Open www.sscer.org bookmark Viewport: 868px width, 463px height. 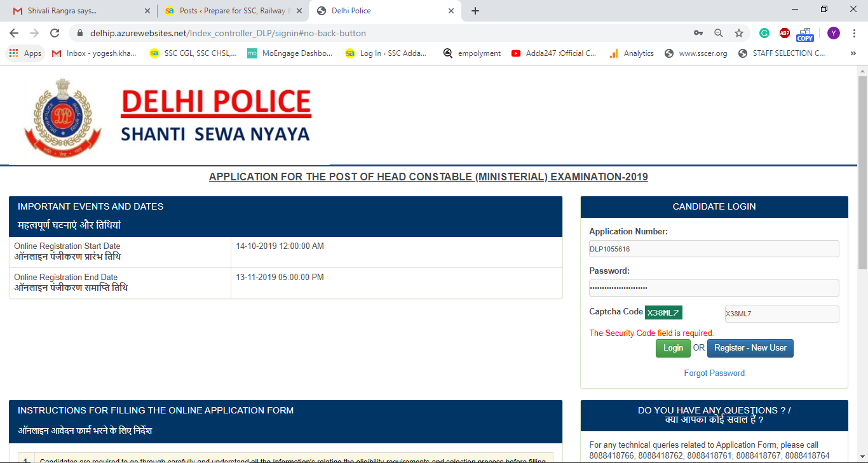click(696, 53)
